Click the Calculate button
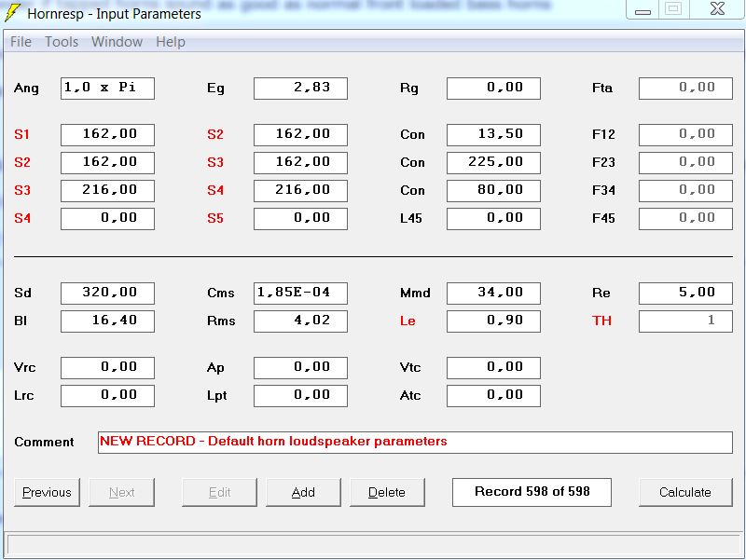The height and width of the screenshot is (560, 746). pyautogui.click(x=685, y=492)
